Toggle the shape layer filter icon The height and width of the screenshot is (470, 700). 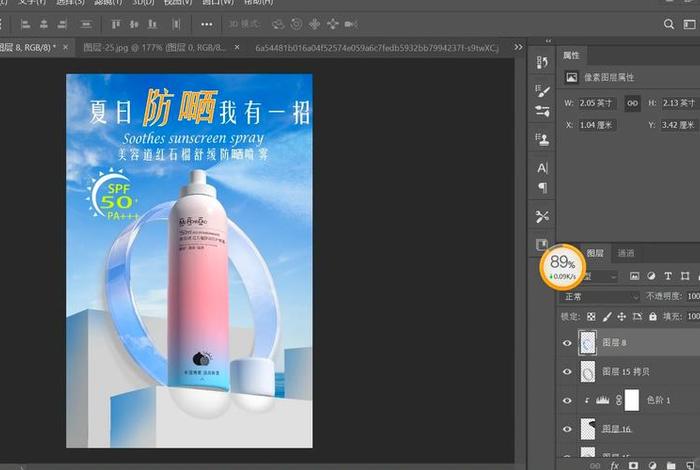[685, 276]
